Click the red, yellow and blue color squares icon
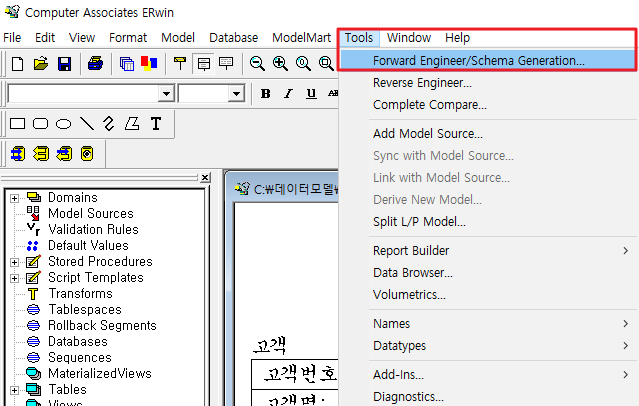This screenshot has height=406, width=639. [x=149, y=63]
